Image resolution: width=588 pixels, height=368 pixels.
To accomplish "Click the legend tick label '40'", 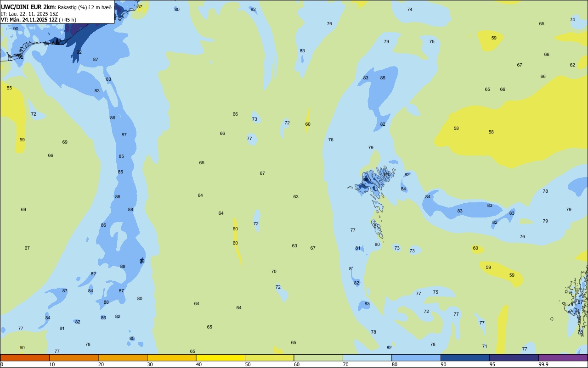I will point(199,364).
